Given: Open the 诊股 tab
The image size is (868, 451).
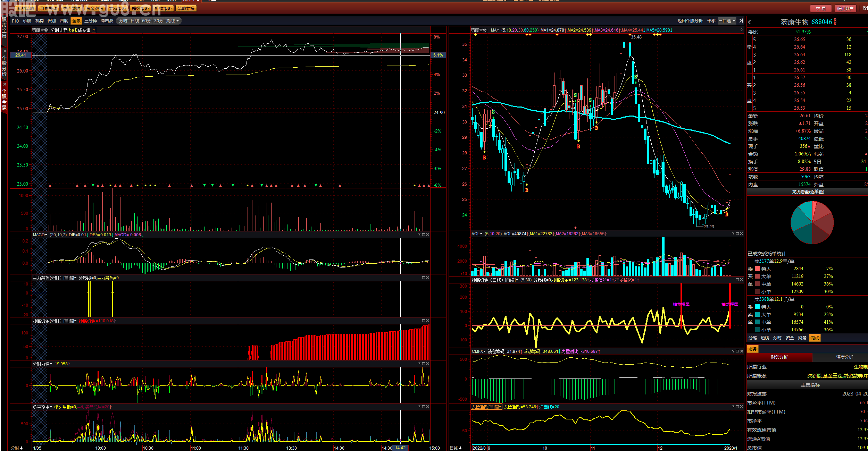Looking at the screenshot, I should click(x=27, y=21).
